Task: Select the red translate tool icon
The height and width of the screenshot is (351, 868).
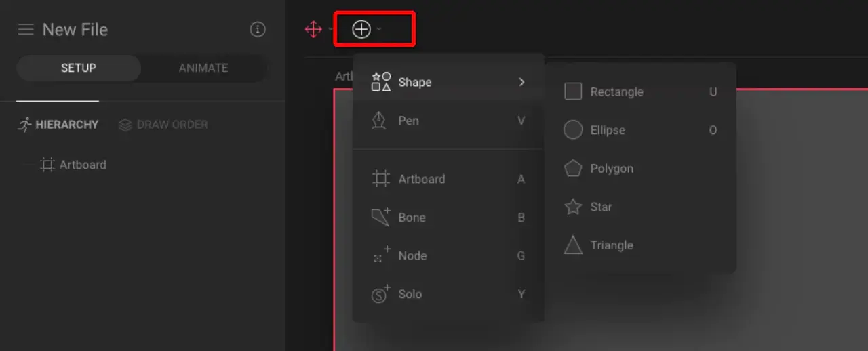Action: click(x=313, y=29)
